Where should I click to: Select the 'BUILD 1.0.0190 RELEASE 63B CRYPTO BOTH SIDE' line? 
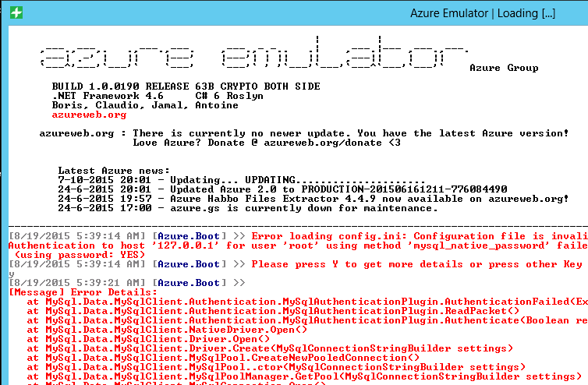click(x=186, y=87)
